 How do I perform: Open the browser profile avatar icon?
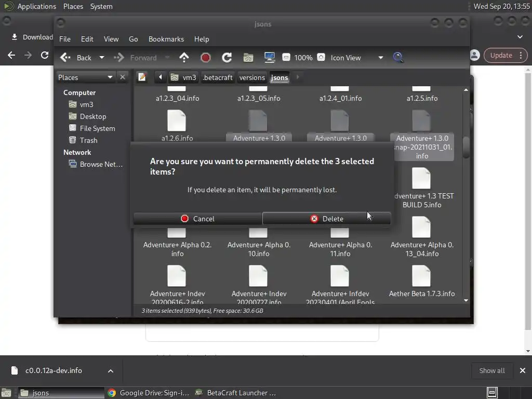pos(475,55)
